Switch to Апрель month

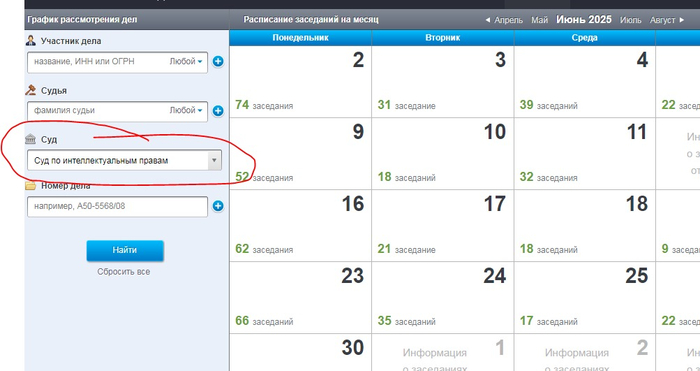click(508, 20)
